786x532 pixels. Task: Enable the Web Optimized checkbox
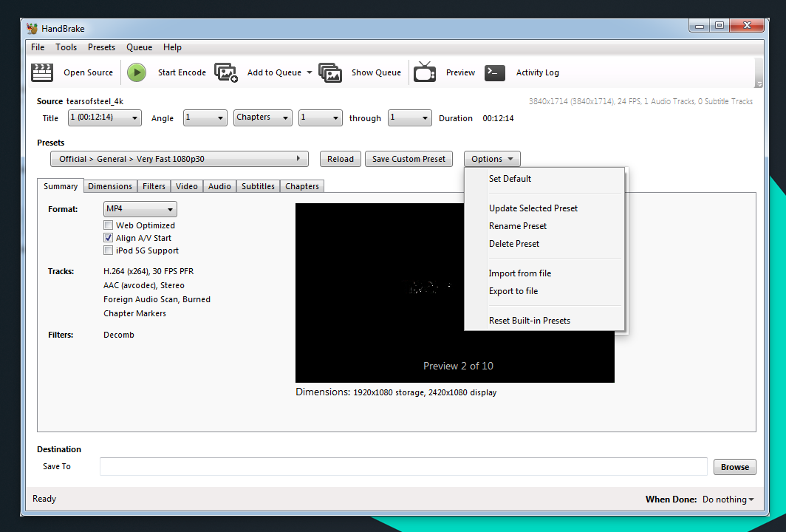[x=109, y=225]
